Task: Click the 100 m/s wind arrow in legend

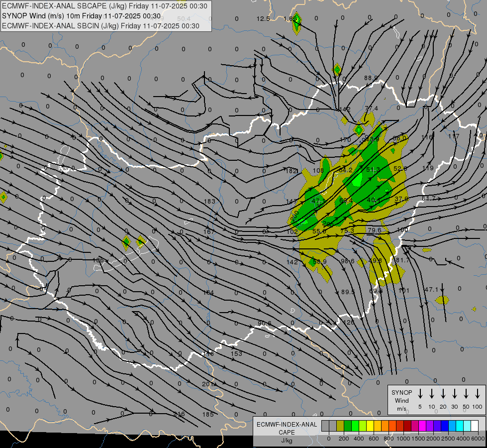Action: [478, 394]
